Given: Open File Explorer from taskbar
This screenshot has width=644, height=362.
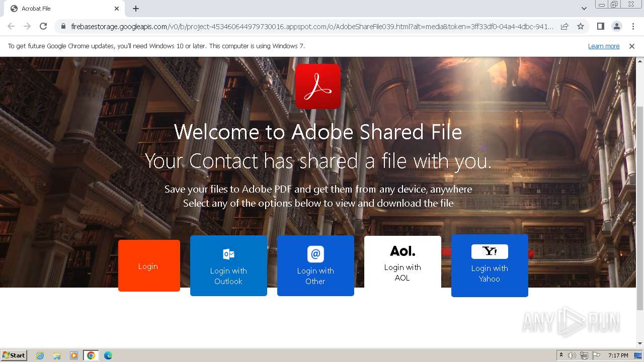Looking at the screenshot, I should (57, 355).
